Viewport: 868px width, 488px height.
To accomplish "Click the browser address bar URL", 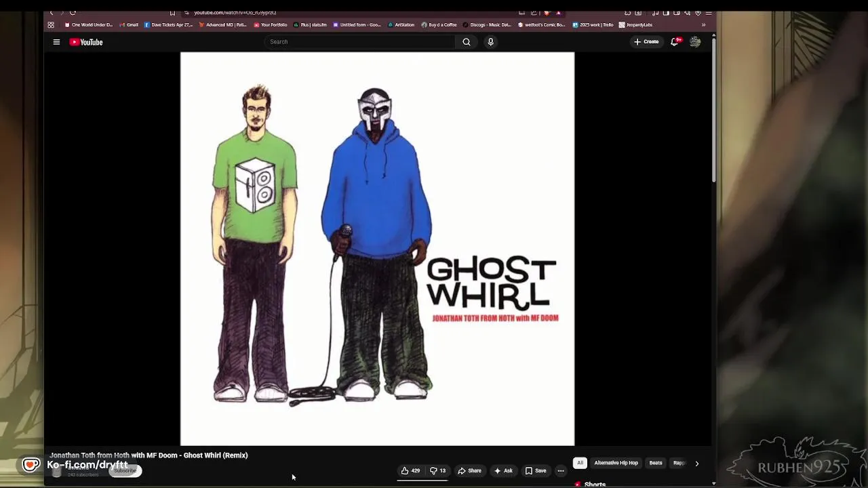I will pyautogui.click(x=235, y=12).
